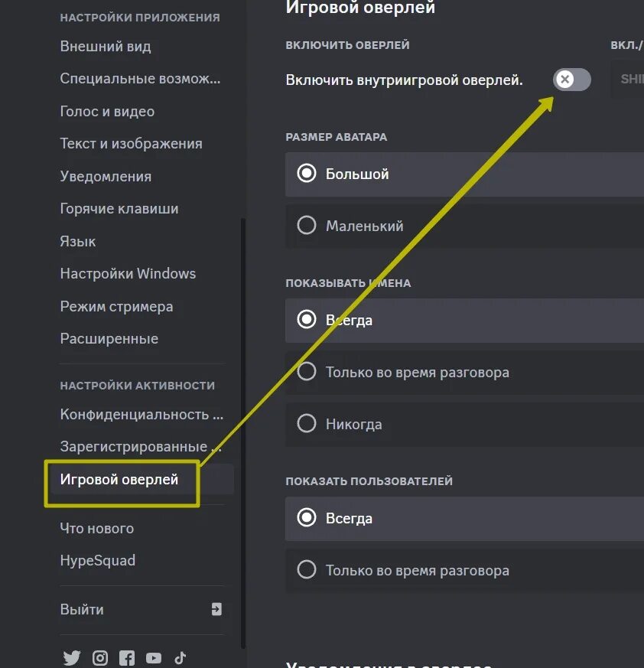The image size is (644, 668).
Task: Go to Горячие клавиши settings
Action: tap(119, 209)
